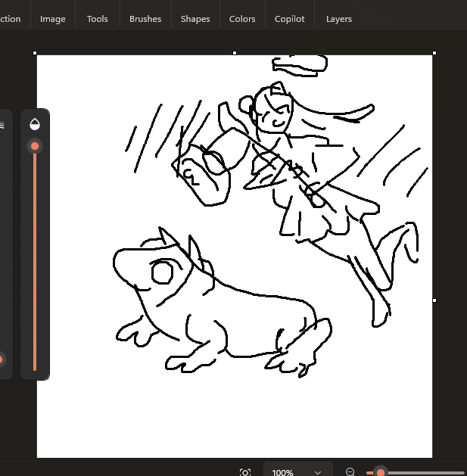Click the opacity droplet icon
This screenshot has height=476, width=467.
click(35, 124)
